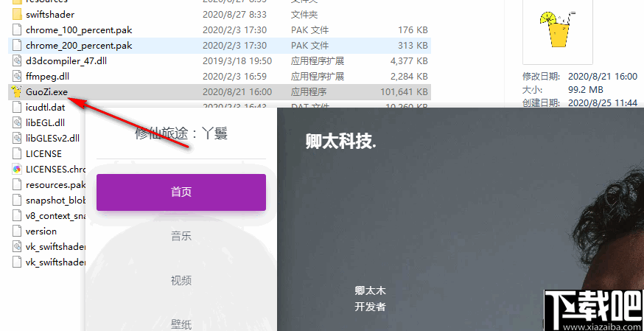Select the version file name

coord(41,231)
